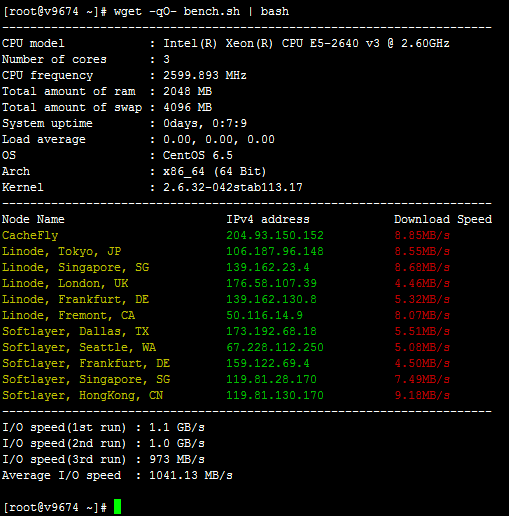
Task: Click the Average I/O speed 1041.13 MB/s
Action: (191, 475)
